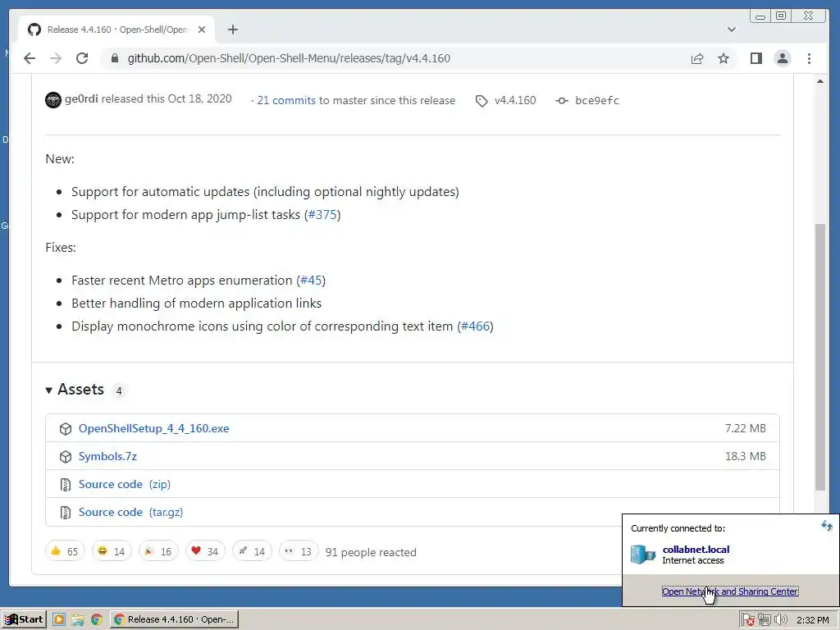Click the zip file icon beside Source code (zip)
The image size is (840, 630).
[66, 485]
